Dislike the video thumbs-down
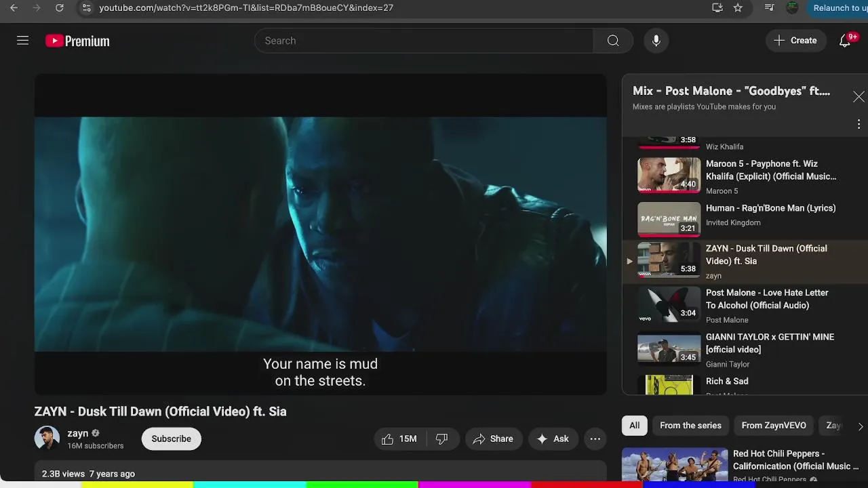The image size is (868, 488). click(x=441, y=439)
